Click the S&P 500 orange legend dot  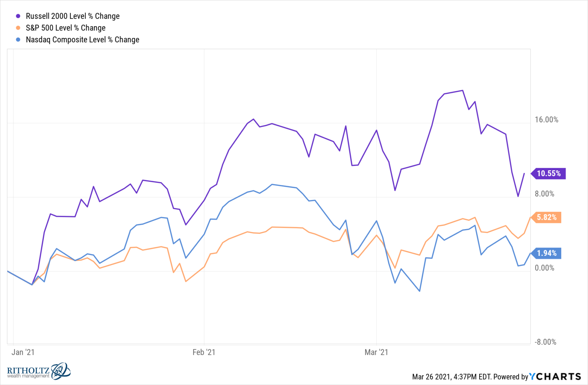tap(18, 28)
